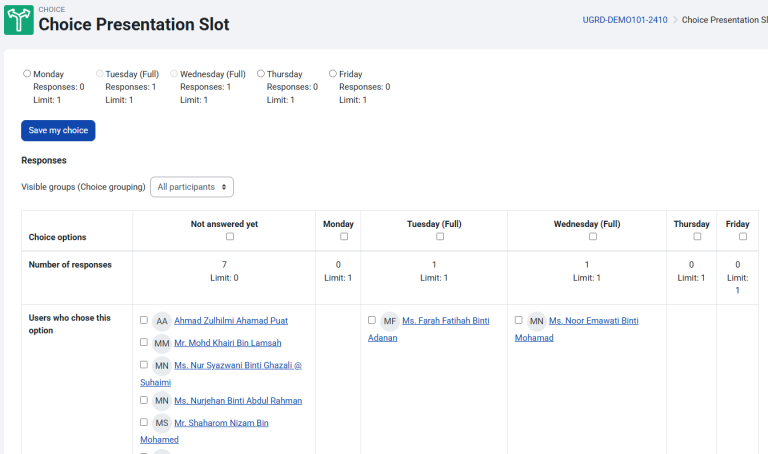Open UGRD-DEMO101-2410 breadcrumb link
This screenshot has width=768, height=454.
[x=625, y=20]
